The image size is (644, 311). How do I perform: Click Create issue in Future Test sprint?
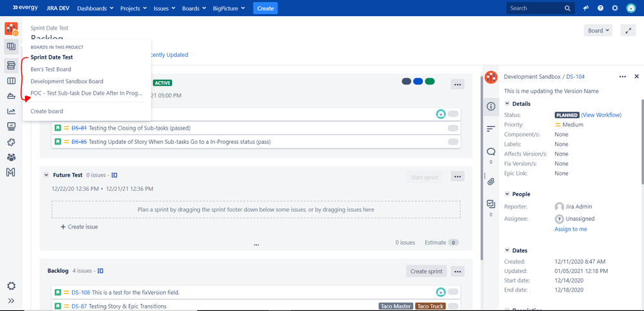pyautogui.click(x=79, y=226)
